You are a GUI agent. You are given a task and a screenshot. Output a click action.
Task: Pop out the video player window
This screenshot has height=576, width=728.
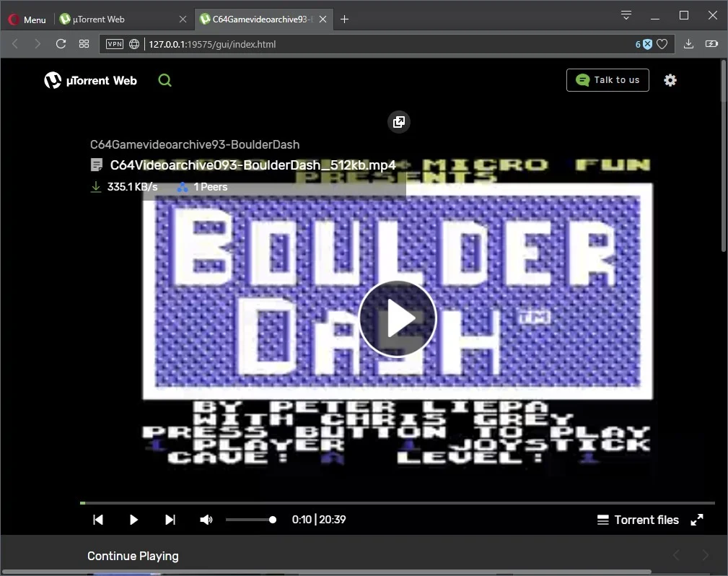[x=399, y=122]
